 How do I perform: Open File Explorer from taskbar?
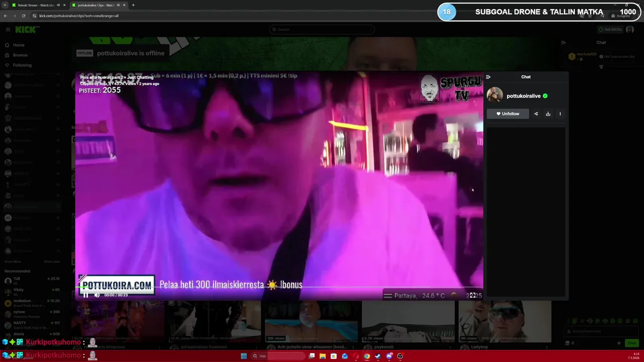point(323,356)
